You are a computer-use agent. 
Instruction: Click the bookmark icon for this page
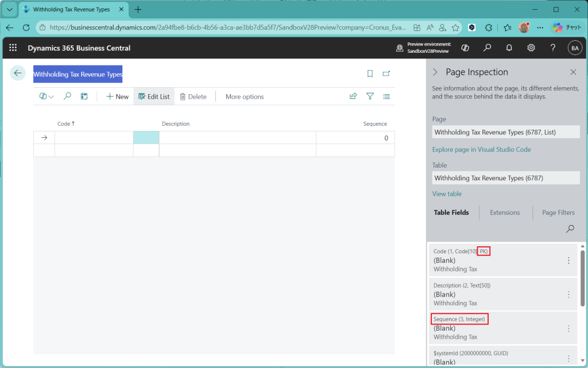click(x=370, y=73)
